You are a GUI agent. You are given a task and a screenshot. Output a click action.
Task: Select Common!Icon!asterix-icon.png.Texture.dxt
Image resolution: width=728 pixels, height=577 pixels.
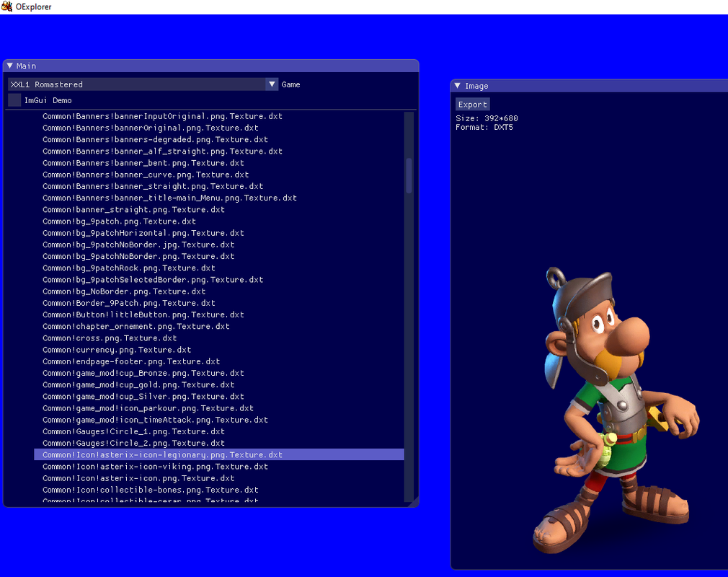point(218,478)
